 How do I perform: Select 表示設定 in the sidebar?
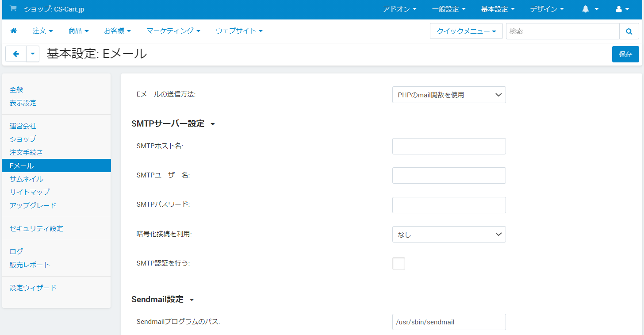click(23, 103)
